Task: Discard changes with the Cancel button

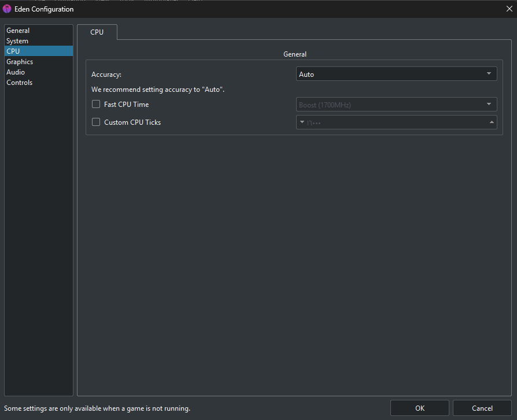Action: (x=482, y=408)
